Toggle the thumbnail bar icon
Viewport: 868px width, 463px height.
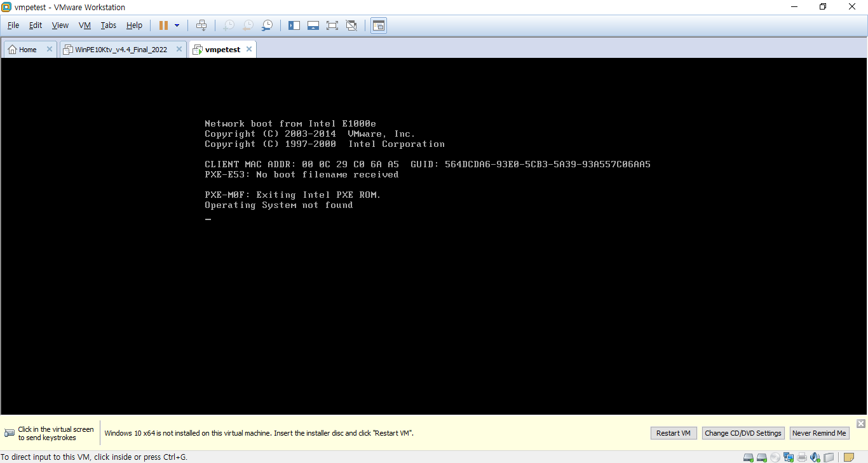313,25
